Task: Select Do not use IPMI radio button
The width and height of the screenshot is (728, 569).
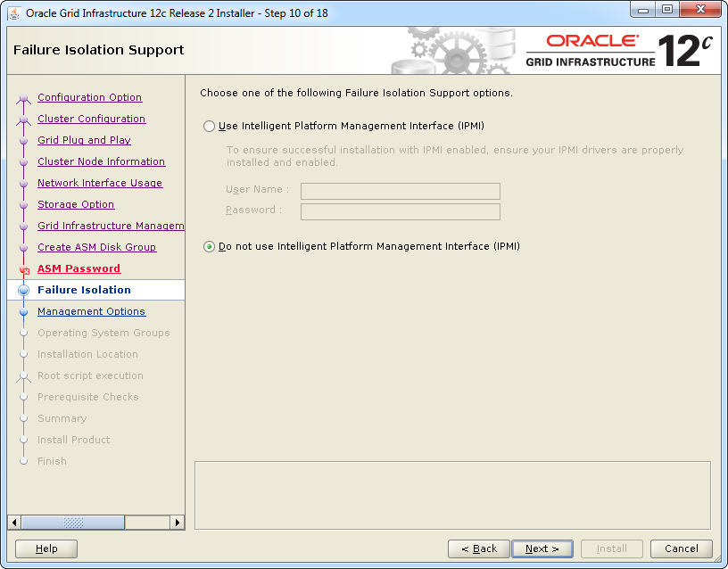Action: 210,247
